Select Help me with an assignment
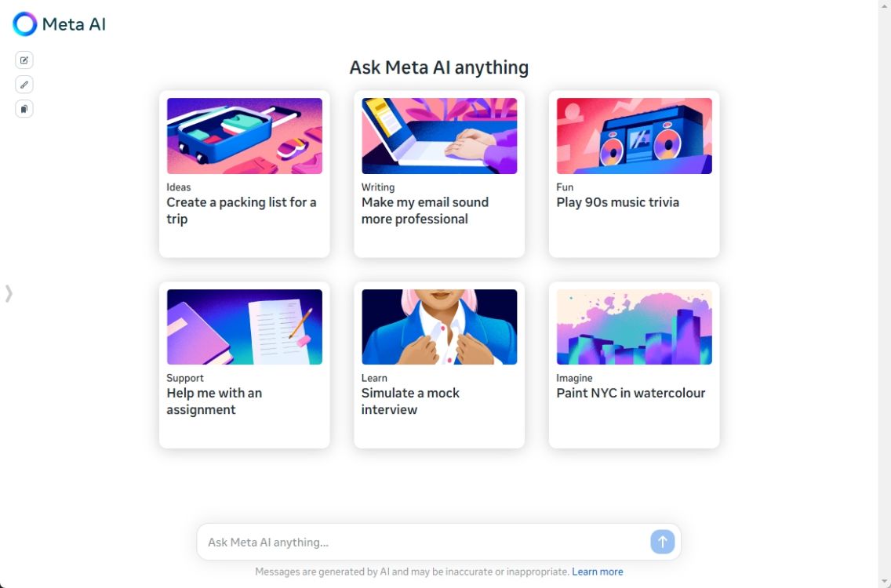Viewport: 891px width, 588px height. [245, 365]
